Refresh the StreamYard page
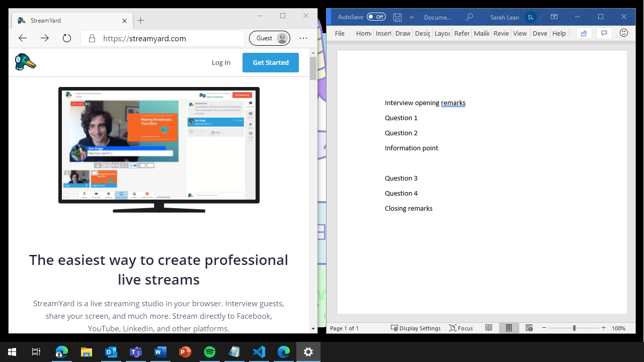The image size is (644, 362). point(67,38)
